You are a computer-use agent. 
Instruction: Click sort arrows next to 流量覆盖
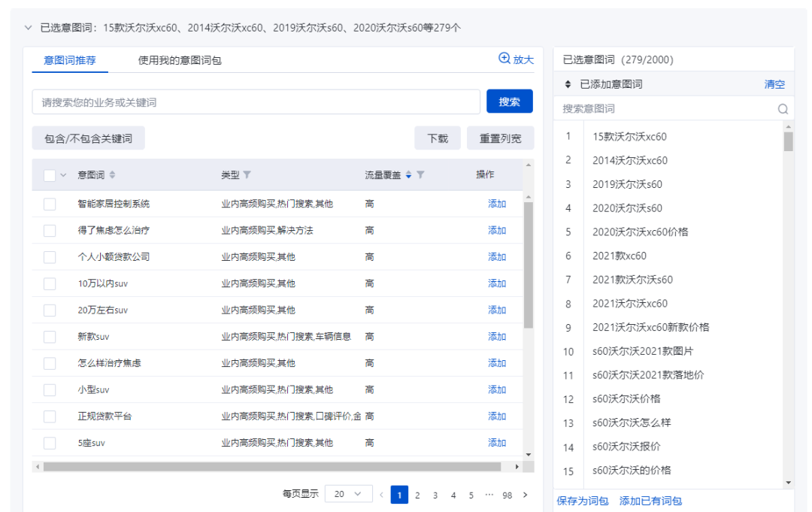click(x=408, y=174)
